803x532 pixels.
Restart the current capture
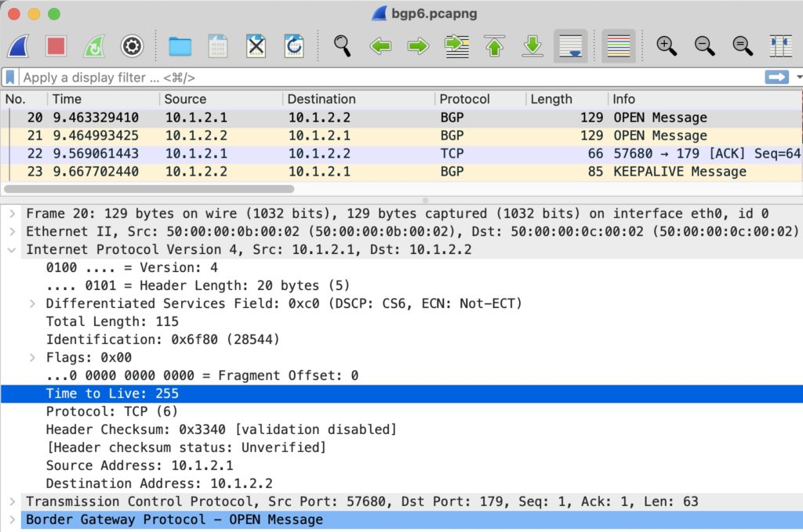pyautogui.click(x=93, y=46)
